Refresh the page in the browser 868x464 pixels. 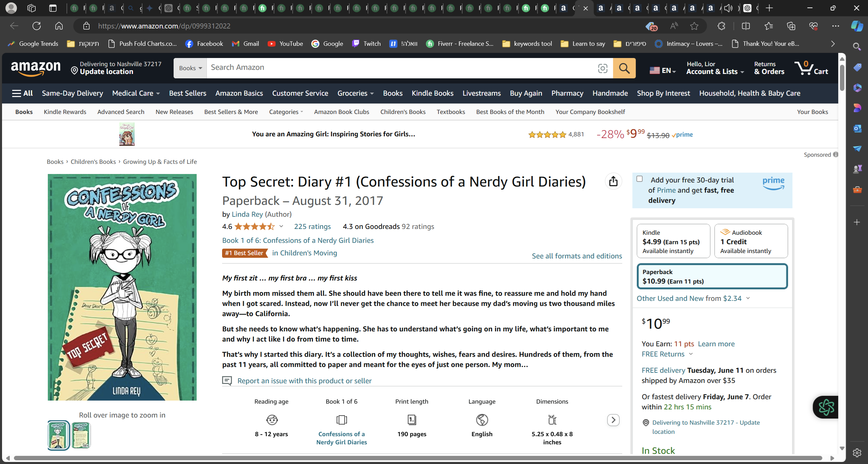pos(37,26)
